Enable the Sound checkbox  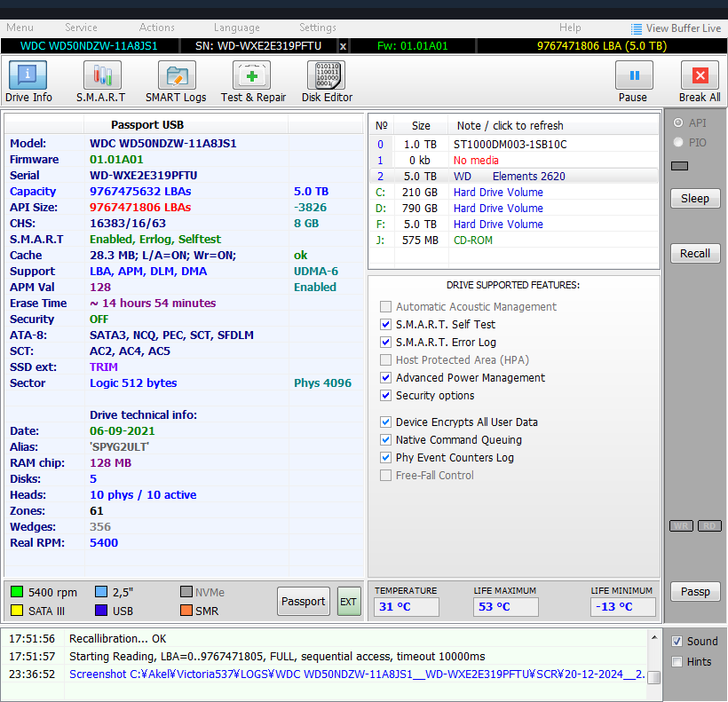click(677, 641)
